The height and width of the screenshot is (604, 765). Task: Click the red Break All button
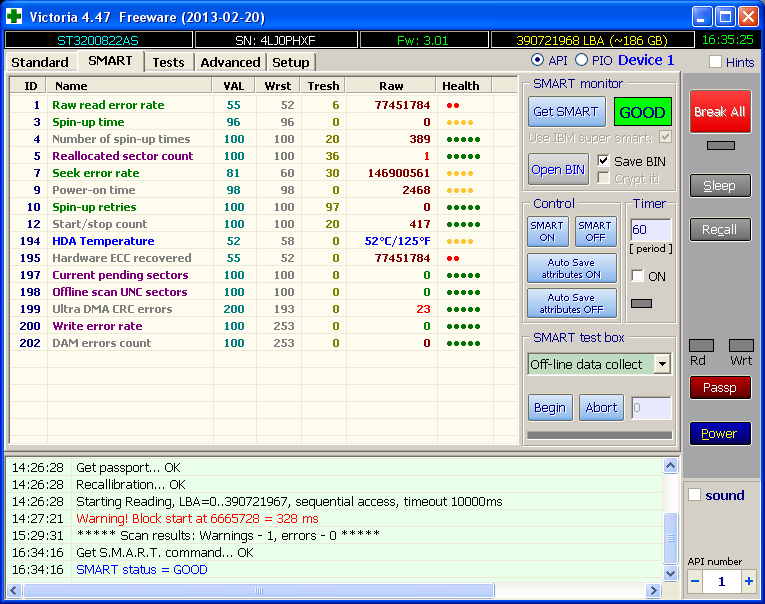pos(719,112)
